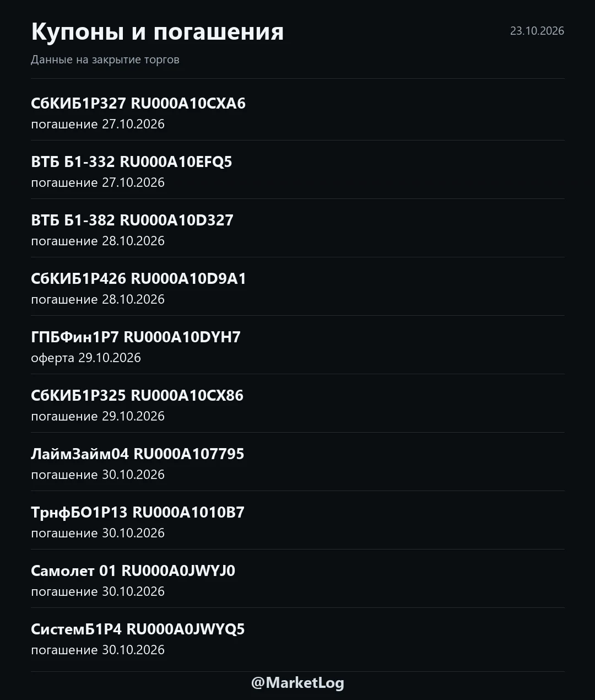The height and width of the screenshot is (700, 595).
Task: Click the date 23.10.2026 in header
Action: click(537, 31)
